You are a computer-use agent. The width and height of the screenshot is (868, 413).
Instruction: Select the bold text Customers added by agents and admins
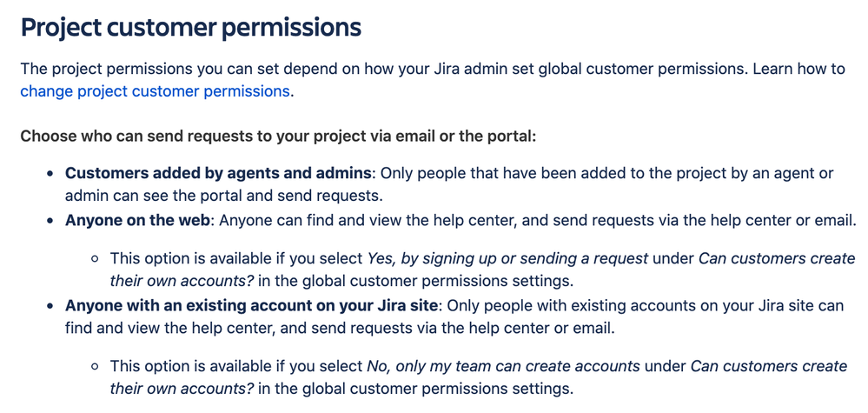coord(218,173)
